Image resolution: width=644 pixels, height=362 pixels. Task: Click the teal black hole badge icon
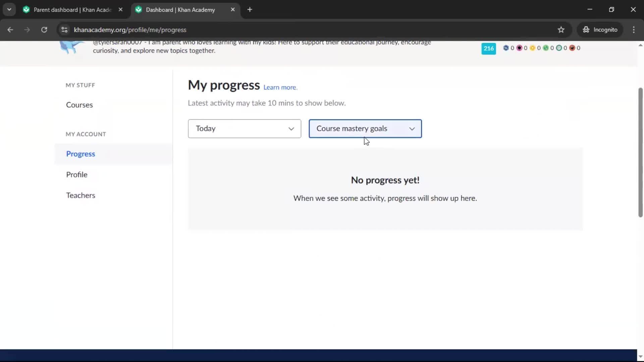(x=559, y=48)
